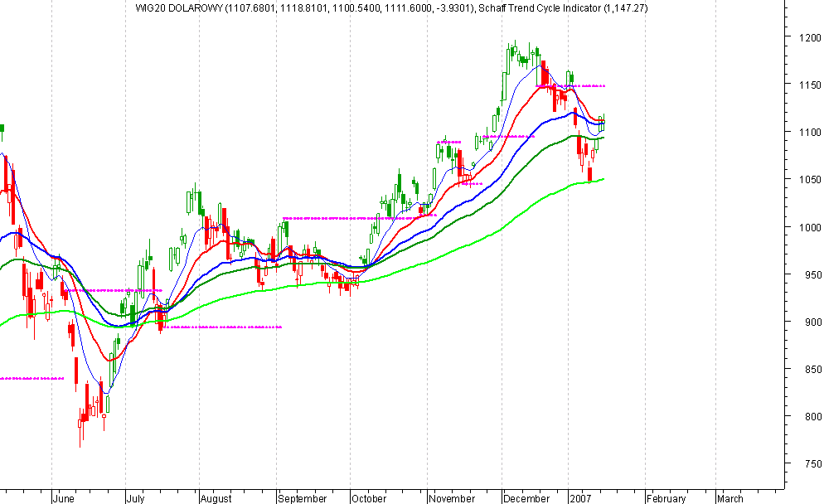The width and height of the screenshot is (824, 504).
Task: Click the February month label
Action: click(x=666, y=498)
